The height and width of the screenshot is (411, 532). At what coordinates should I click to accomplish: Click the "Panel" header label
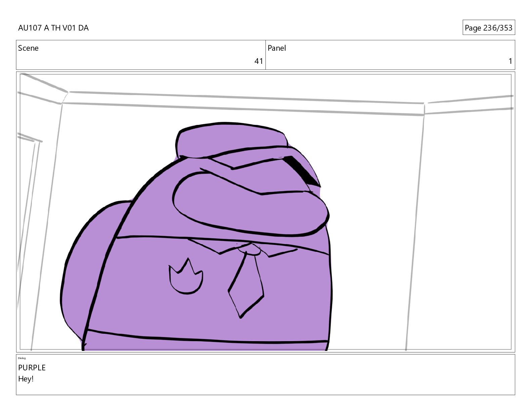(x=277, y=48)
